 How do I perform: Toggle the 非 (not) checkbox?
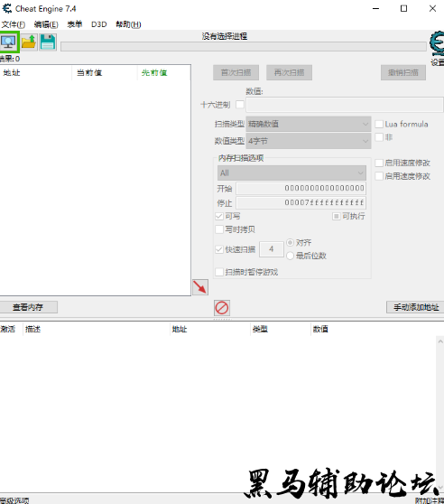pyautogui.click(x=379, y=137)
